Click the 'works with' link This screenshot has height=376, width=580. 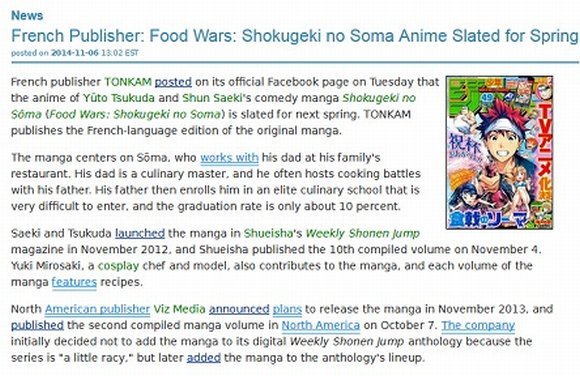click(x=229, y=158)
